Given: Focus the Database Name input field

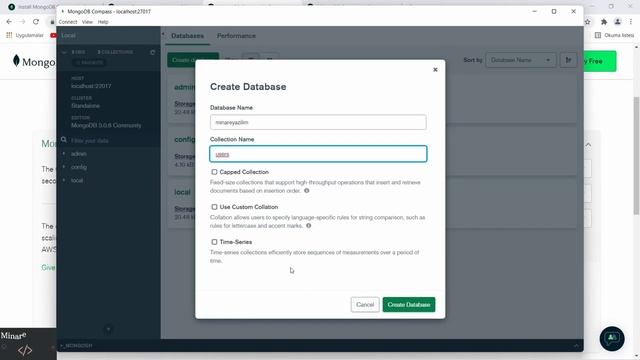Looking at the screenshot, I should 318,122.
